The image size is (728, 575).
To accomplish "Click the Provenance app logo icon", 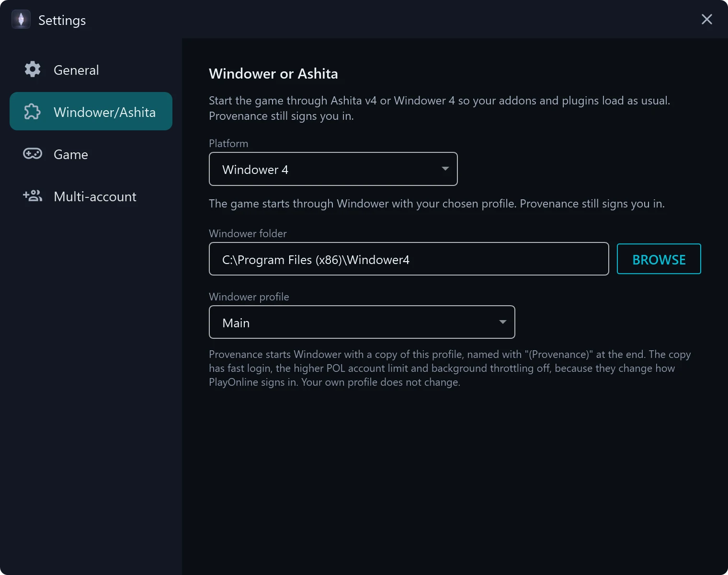I will click(21, 20).
